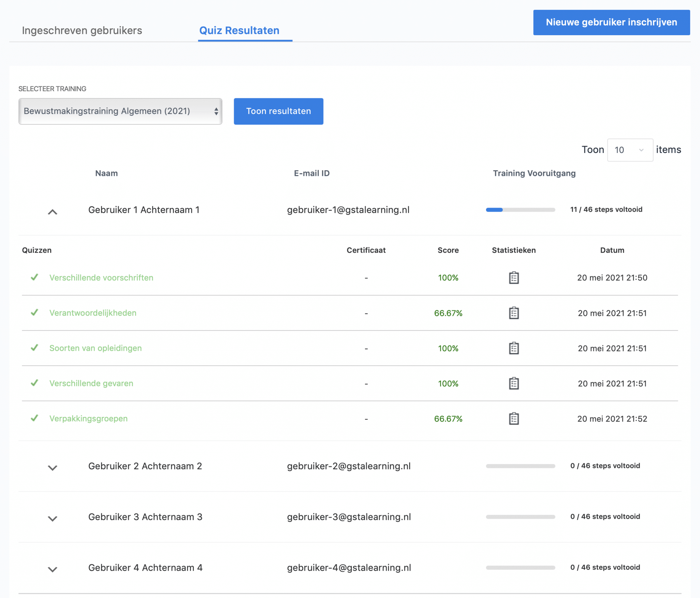Open Soorten van opleidingen quiz link
Viewport: 700px width, 598px height.
(95, 348)
